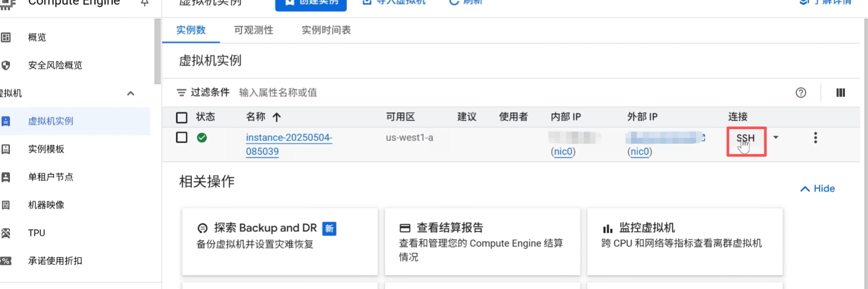Open the 概览 overview icon in sidebar
This screenshot has width=868, height=289.
point(6,37)
